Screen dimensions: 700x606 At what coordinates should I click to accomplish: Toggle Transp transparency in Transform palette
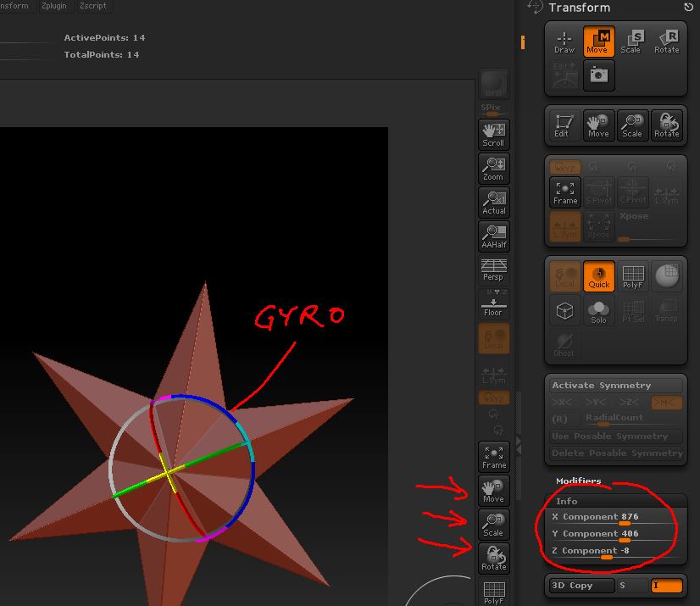tap(666, 311)
